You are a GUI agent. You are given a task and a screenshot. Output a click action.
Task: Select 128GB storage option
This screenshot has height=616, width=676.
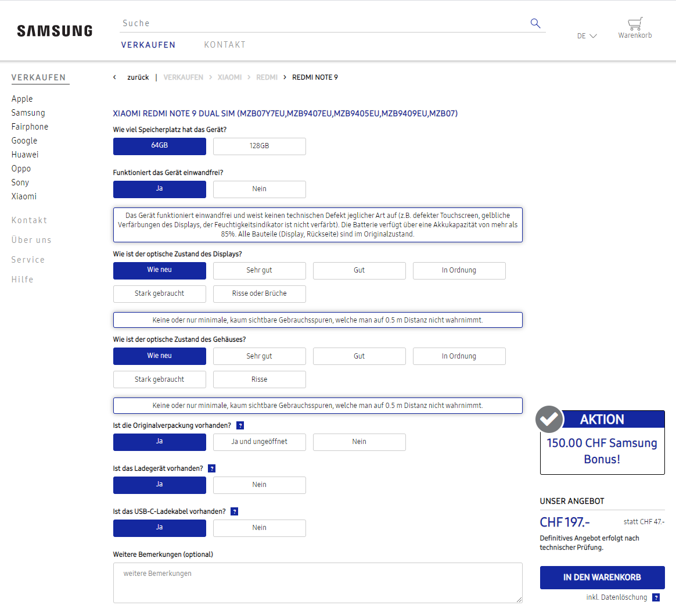coord(259,146)
